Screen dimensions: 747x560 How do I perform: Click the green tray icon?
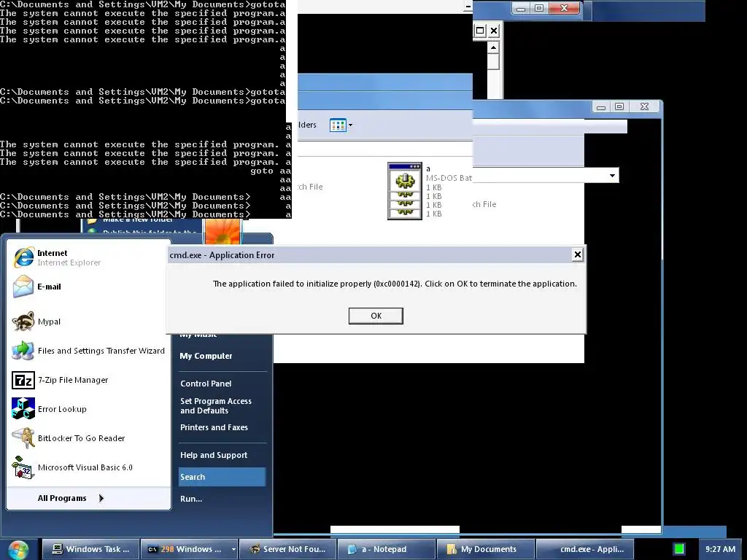[x=679, y=549]
